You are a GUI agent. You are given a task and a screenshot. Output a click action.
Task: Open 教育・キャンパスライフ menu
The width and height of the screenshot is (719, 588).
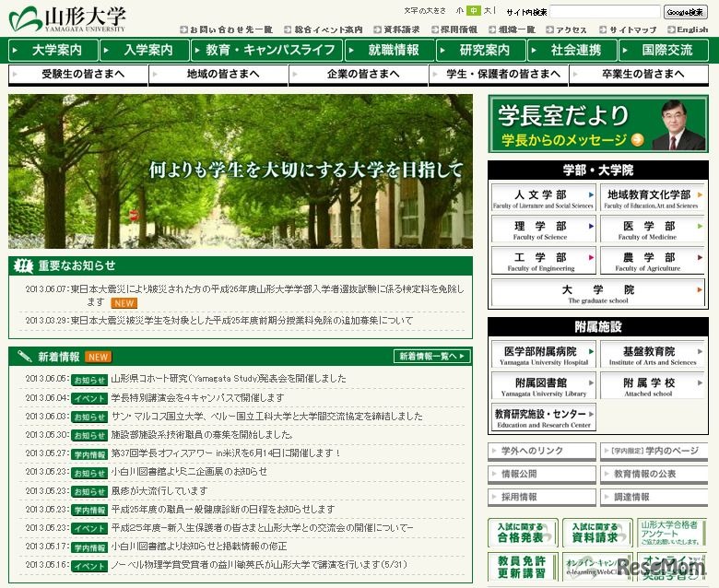click(267, 50)
